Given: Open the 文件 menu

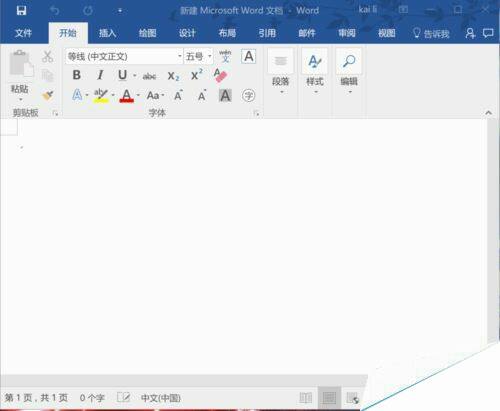Looking at the screenshot, I should tap(23, 33).
